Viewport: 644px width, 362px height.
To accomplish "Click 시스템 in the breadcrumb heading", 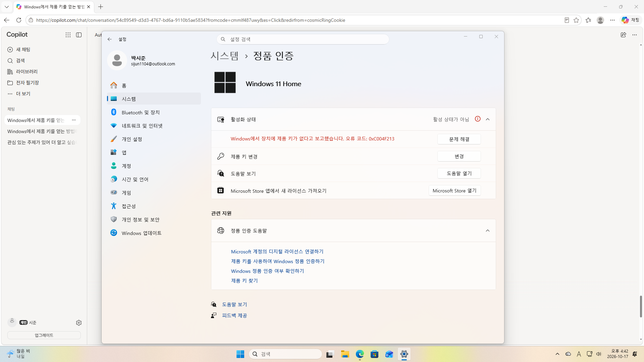I will click(225, 56).
